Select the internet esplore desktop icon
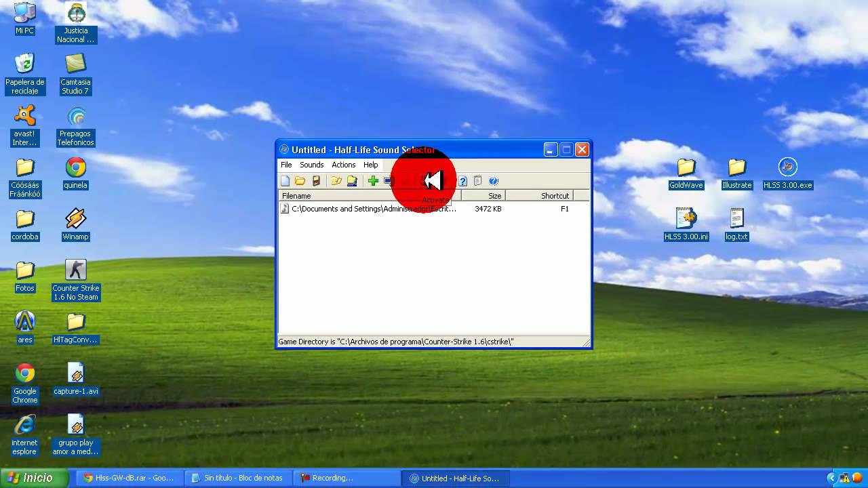Viewport: 868px width, 488px height. pyautogui.click(x=25, y=435)
